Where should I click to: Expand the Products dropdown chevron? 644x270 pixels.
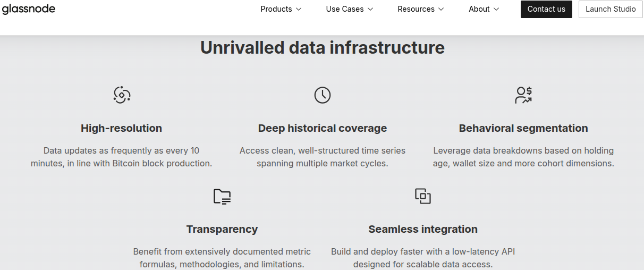pyautogui.click(x=299, y=9)
